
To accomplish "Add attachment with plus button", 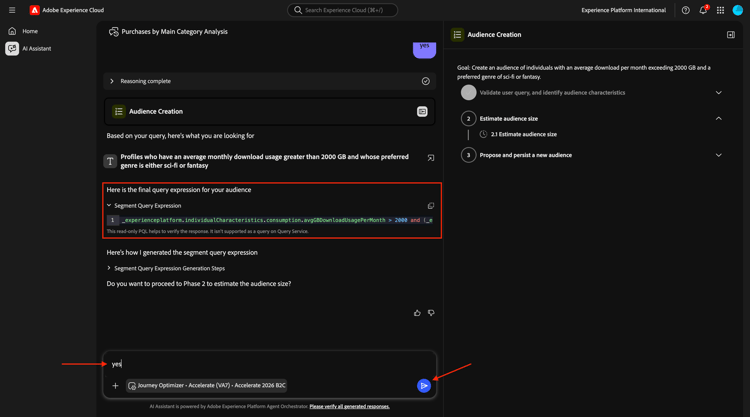I will 115,385.
